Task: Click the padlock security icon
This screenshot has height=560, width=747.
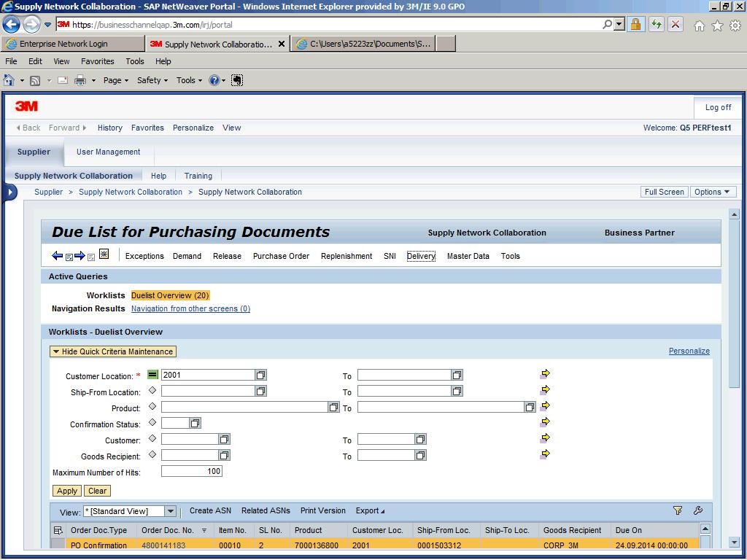Action: click(x=635, y=24)
